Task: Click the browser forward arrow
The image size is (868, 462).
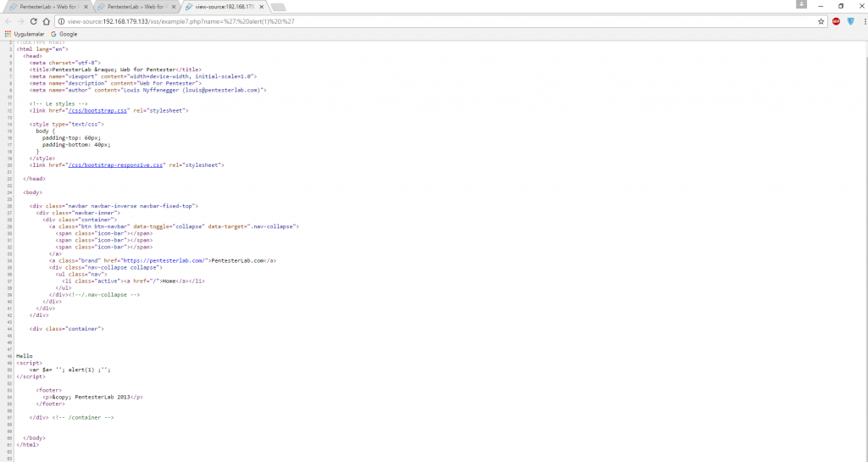Action: [21, 21]
